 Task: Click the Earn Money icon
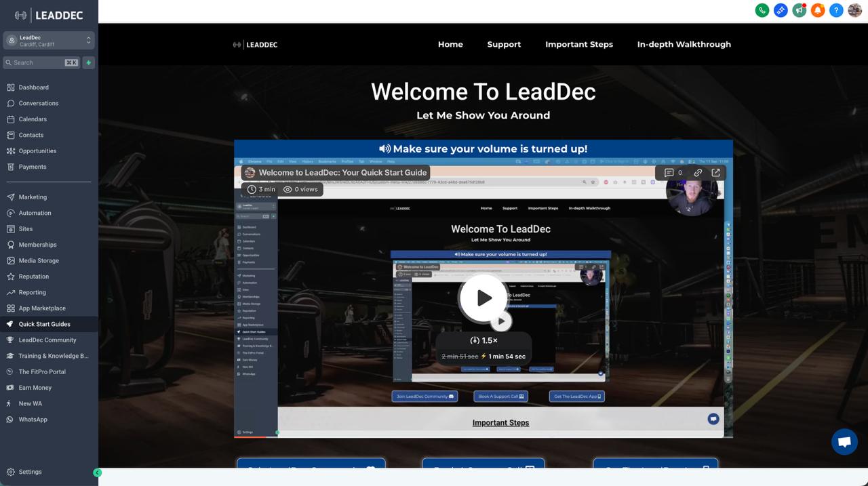[x=11, y=388]
